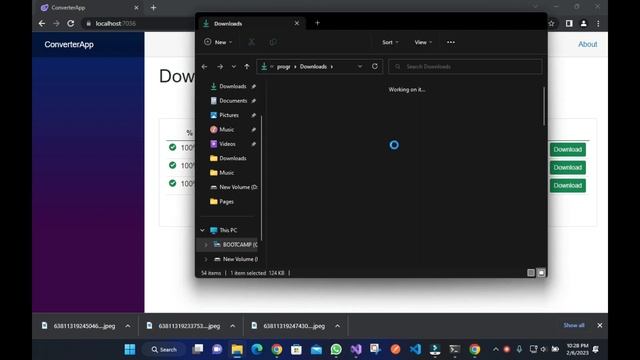
Task: Open Chrome profile icon
Action: click(584, 23)
